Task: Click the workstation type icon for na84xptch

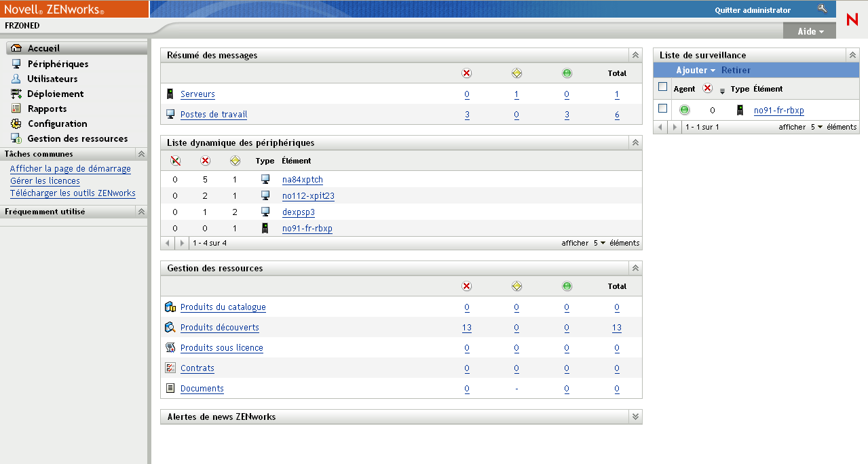Action: tap(265, 180)
